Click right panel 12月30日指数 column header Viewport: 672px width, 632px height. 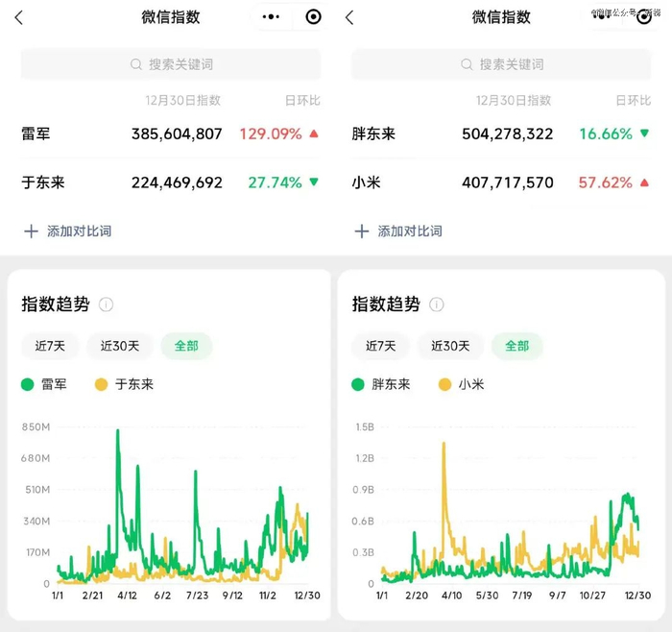514,100
